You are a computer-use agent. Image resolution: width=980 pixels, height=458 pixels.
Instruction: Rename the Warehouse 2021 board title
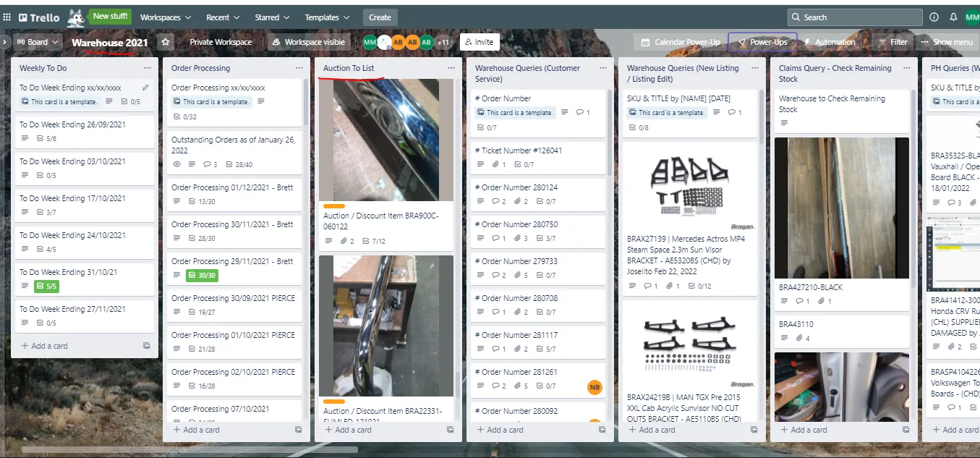point(110,43)
